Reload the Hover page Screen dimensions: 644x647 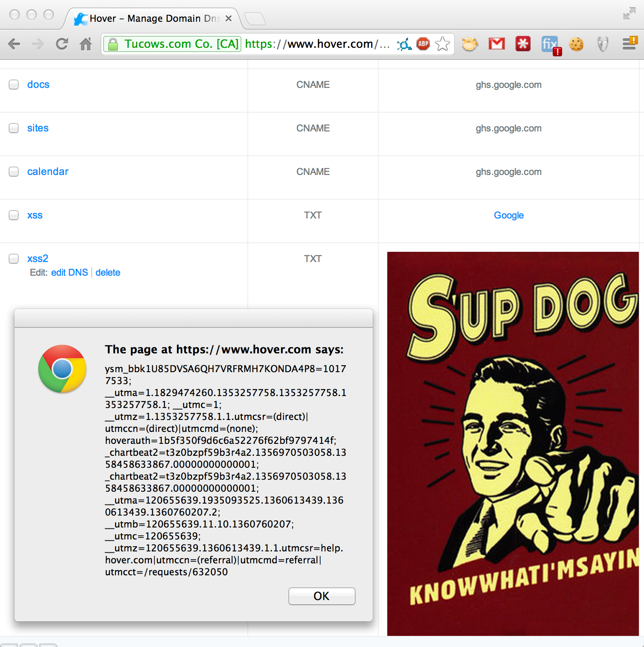(x=62, y=44)
